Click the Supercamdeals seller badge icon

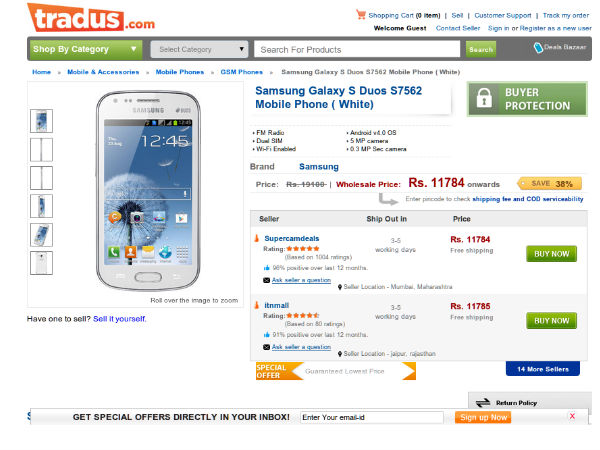tap(256, 239)
